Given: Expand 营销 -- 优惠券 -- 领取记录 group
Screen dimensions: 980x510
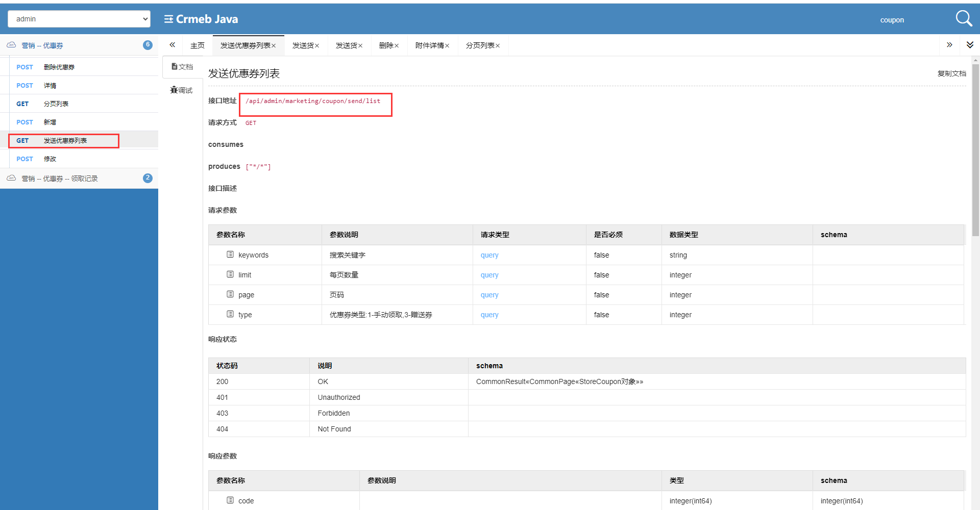Looking at the screenshot, I should (79, 178).
